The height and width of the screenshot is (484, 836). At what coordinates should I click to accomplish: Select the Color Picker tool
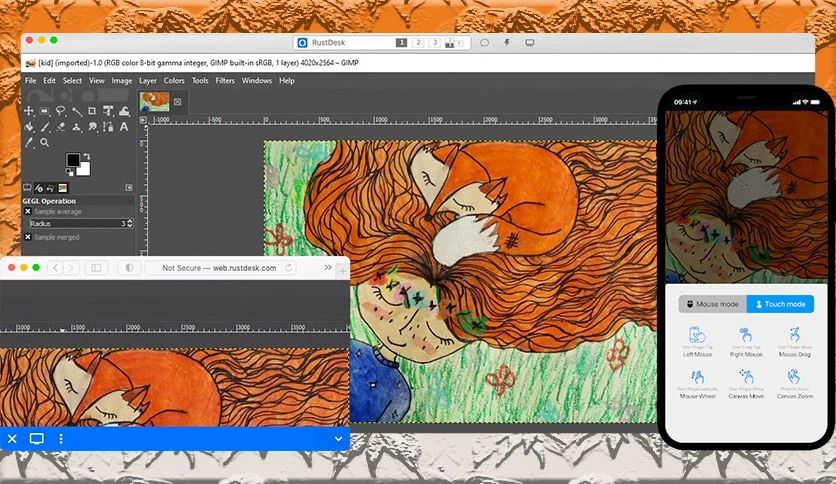29,142
